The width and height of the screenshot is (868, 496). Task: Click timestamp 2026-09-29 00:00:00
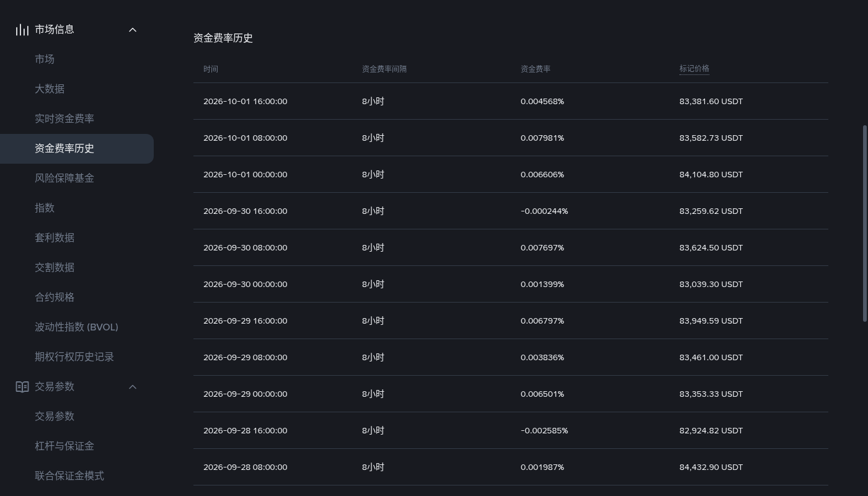coord(246,394)
